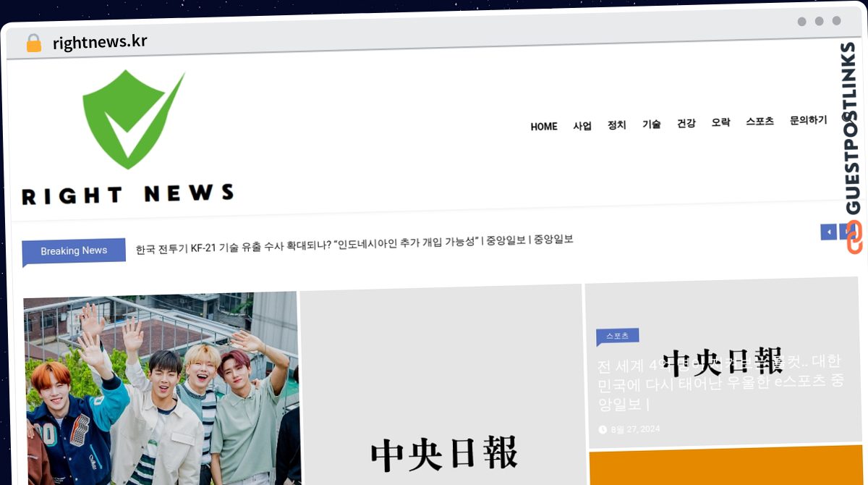Click the Breaking News label
The image size is (868, 485).
pyautogui.click(x=74, y=251)
